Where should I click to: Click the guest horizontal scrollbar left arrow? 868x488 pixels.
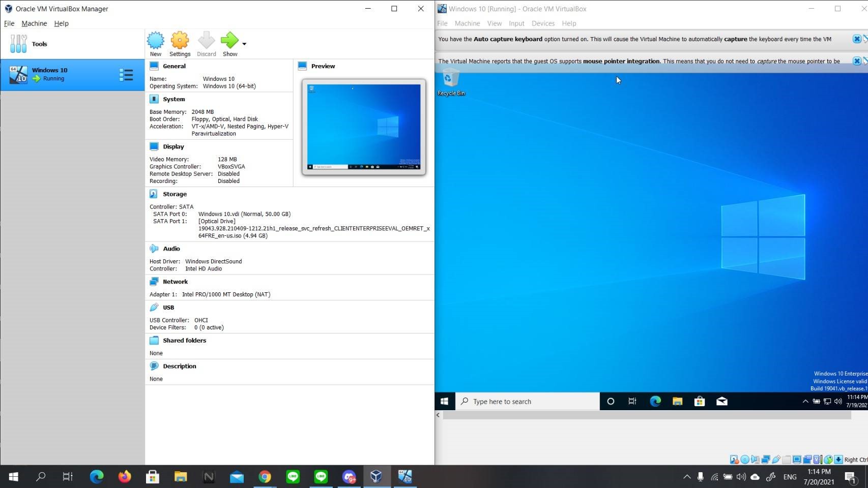(438, 415)
